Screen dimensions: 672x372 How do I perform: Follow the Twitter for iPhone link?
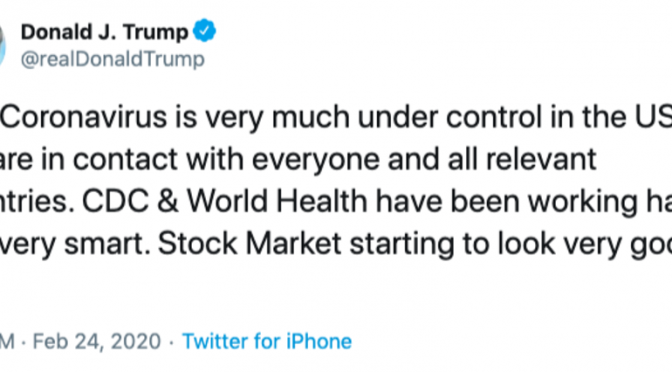[x=267, y=342]
